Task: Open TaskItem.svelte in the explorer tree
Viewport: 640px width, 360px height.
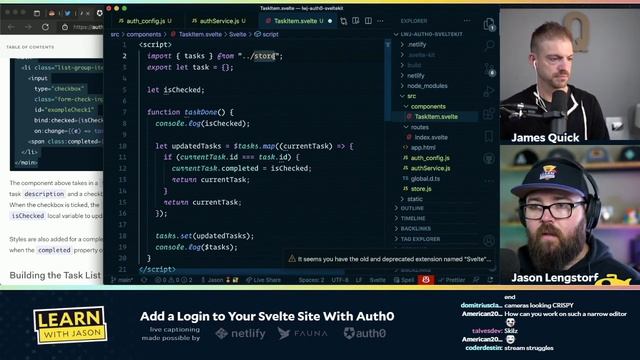Action: [x=436, y=117]
